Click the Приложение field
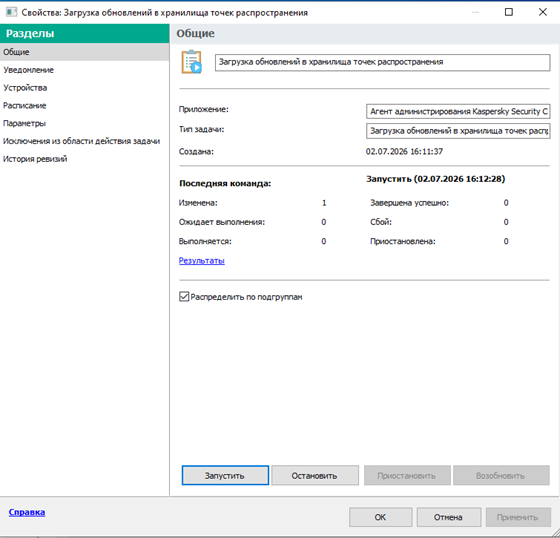 pyautogui.click(x=458, y=111)
